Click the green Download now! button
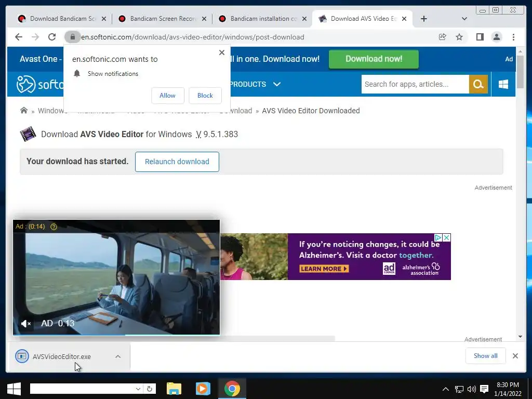Image resolution: width=532 pixels, height=399 pixels. (374, 59)
